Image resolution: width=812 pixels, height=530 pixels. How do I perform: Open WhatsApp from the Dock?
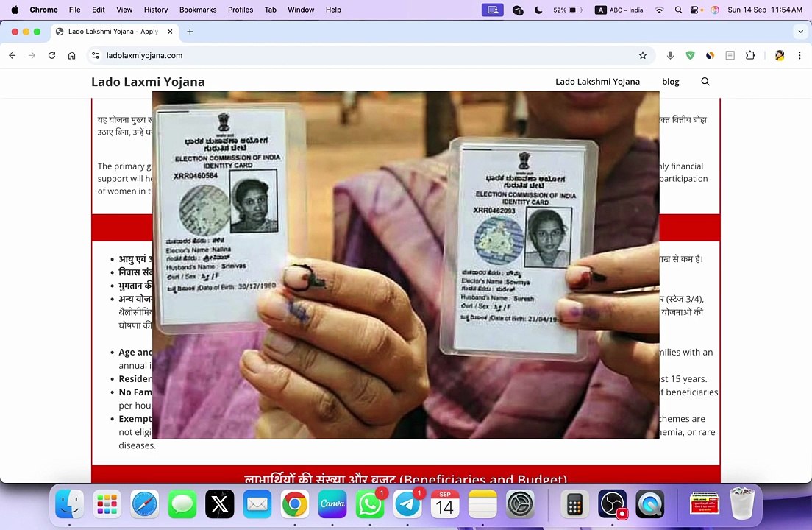coord(370,504)
